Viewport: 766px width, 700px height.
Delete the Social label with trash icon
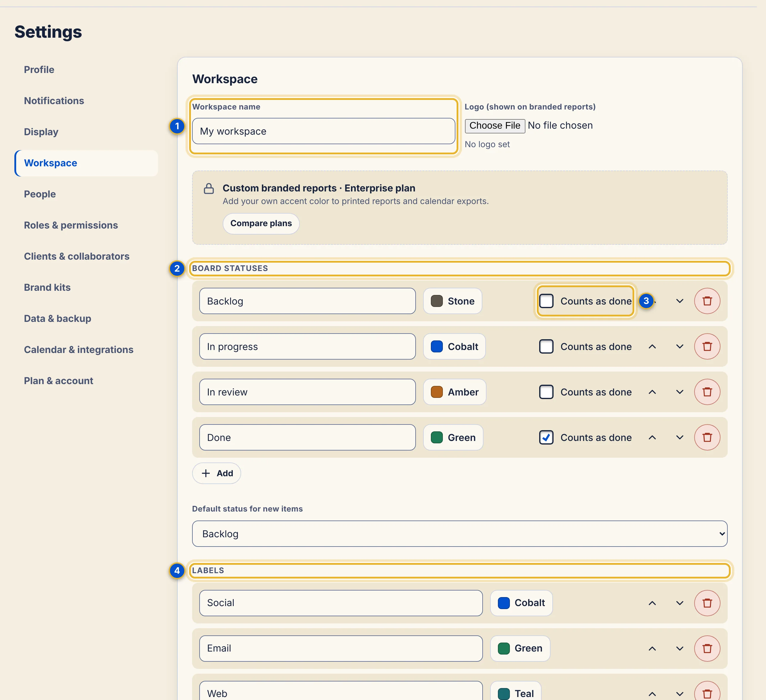pyautogui.click(x=707, y=603)
